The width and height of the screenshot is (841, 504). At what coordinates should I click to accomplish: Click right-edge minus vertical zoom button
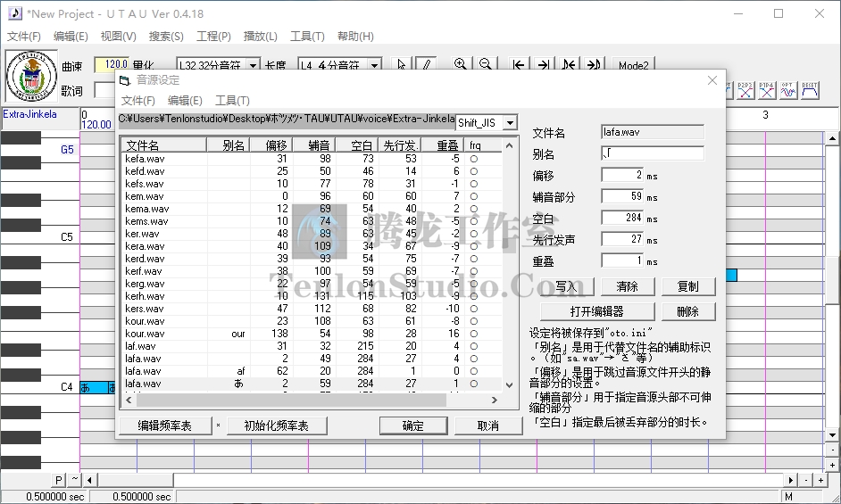click(832, 450)
